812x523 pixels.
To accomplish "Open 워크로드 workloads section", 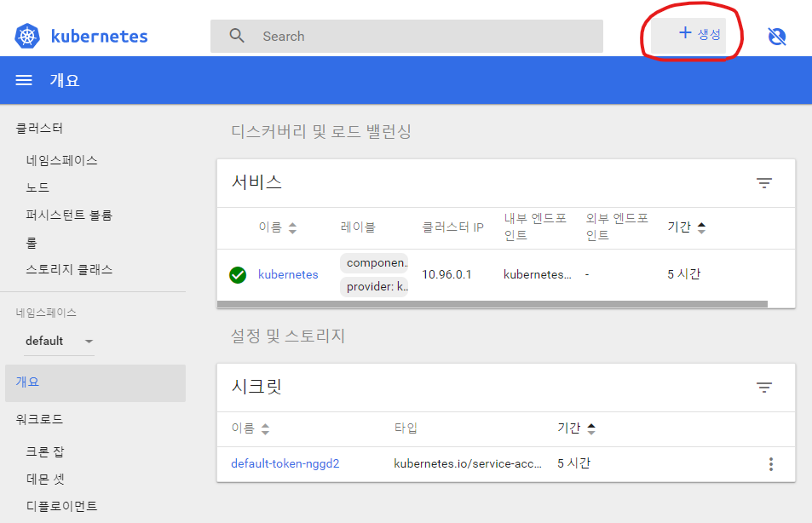I will (39, 419).
